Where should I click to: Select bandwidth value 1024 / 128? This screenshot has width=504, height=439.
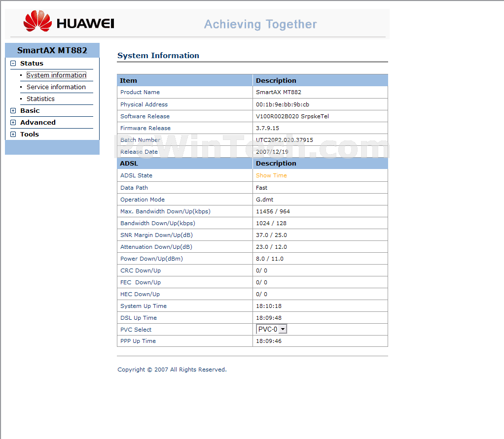pyautogui.click(x=271, y=224)
